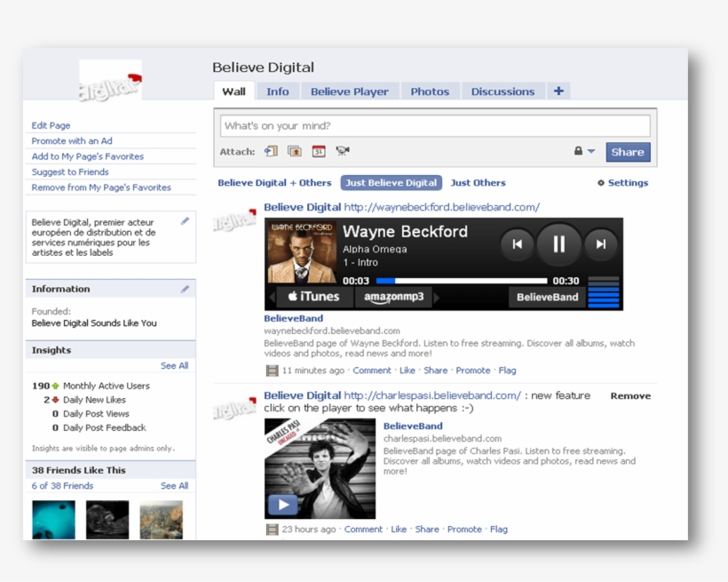Click See All under Insights
Image resolution: width=728 pixels, height=582 pixels.
point(174,366)
